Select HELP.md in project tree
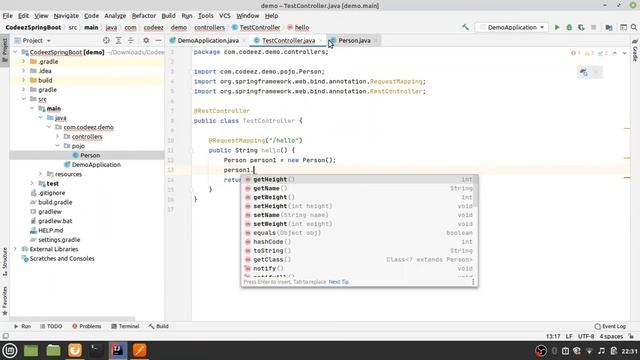The width and height of the screenshot is (640, 360). [51, 231]
